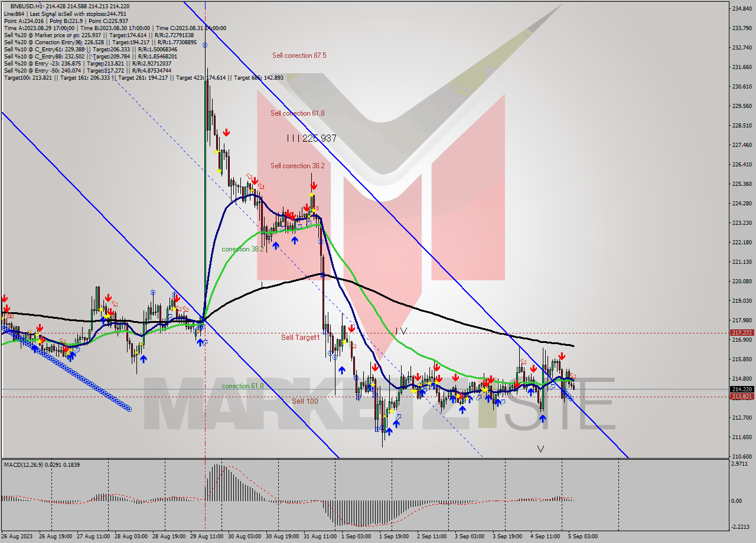This screenshot has width=756, height=543.
Task: Click the '26 Aug 2023' time axis label
Action: 16,537
